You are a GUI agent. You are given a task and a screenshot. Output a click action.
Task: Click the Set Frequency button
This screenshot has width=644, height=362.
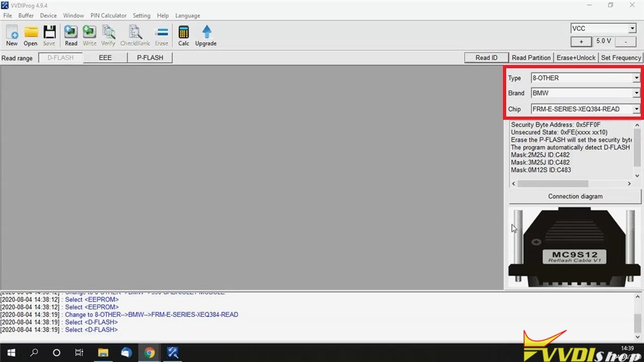(x=621, y=57)
